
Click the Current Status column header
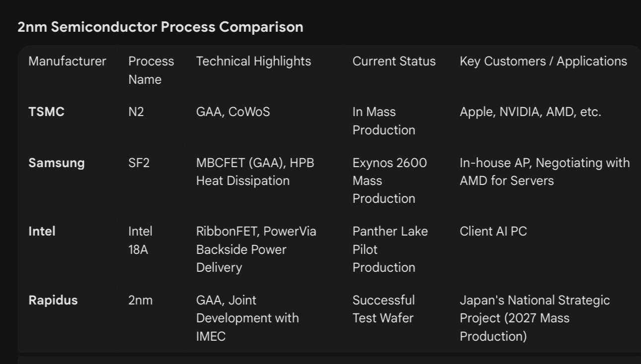[394, 61]
